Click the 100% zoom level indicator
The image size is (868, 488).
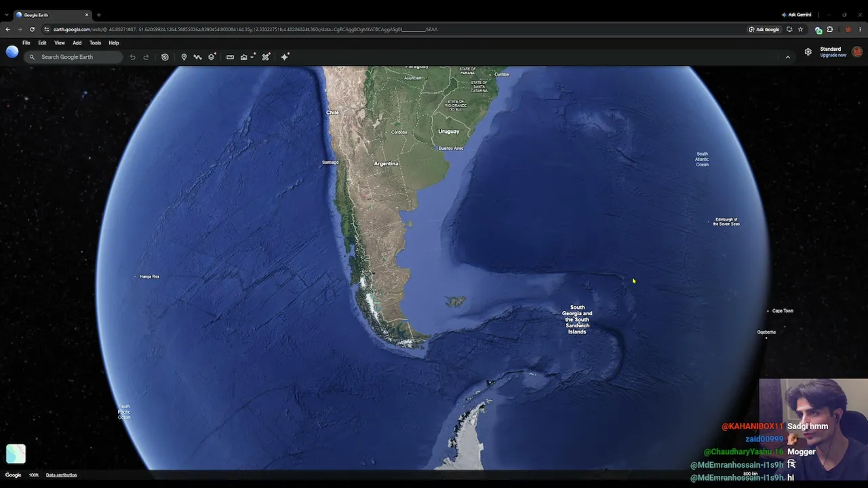click(34, 475)
